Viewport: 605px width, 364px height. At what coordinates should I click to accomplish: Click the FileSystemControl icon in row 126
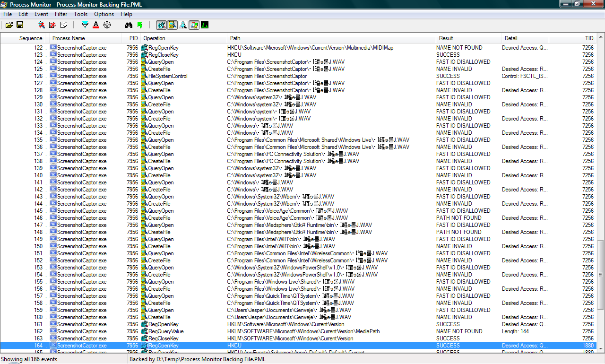pyautogui.click(x=145, y=76)
